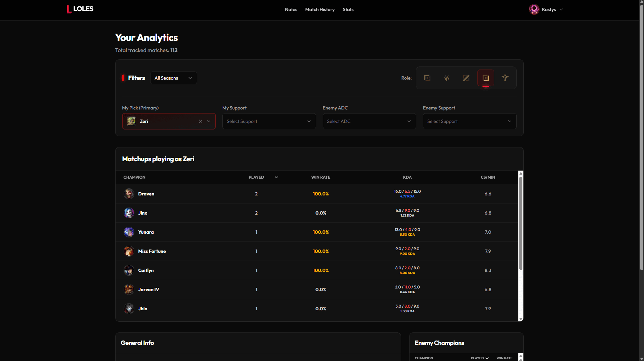The height and width of the screenshot is (361, 644).
Task: Clear the Zeri pick selection
Action: (x=201, y=121)
